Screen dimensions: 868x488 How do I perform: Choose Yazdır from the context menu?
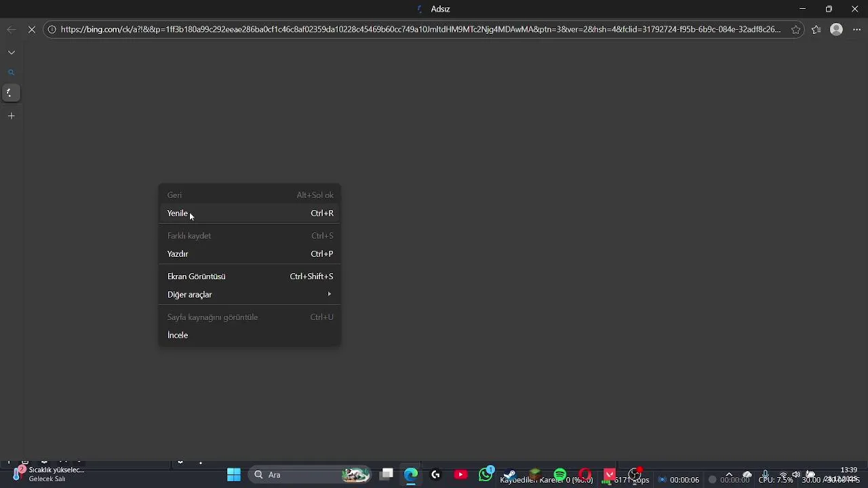[x=250, y=253]
